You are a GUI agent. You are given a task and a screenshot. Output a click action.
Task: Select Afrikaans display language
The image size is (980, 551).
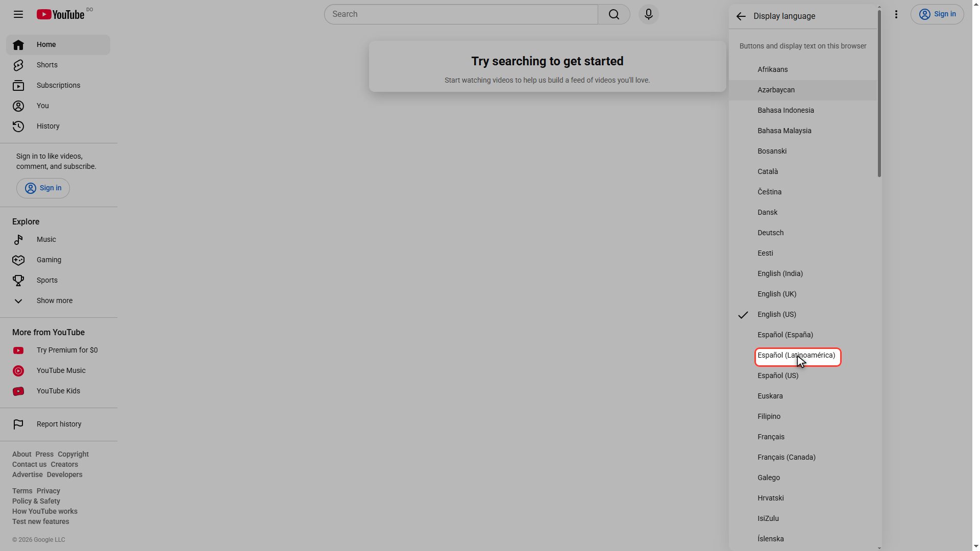click(803, 70)
